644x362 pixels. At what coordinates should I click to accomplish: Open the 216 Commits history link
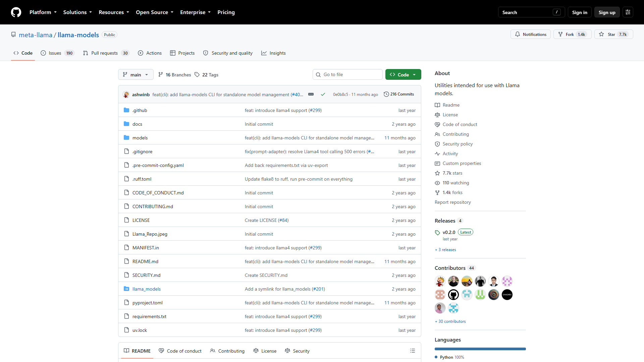click(399, 95)
